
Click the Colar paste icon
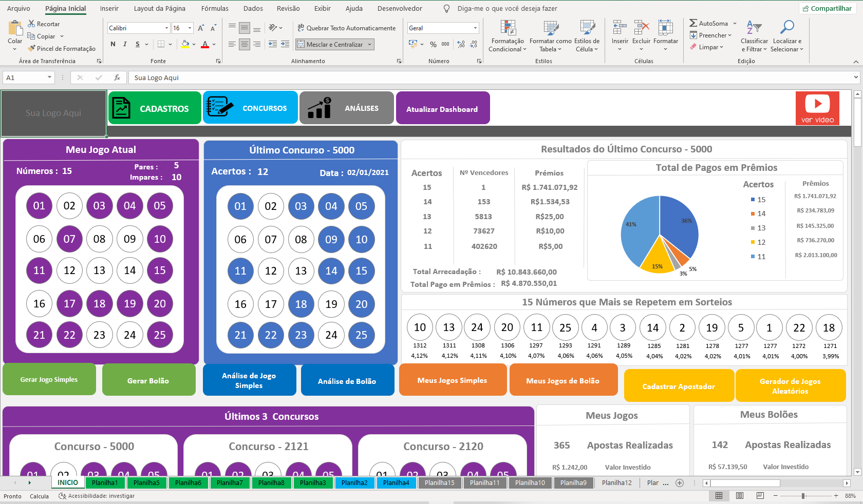(15, 28)
